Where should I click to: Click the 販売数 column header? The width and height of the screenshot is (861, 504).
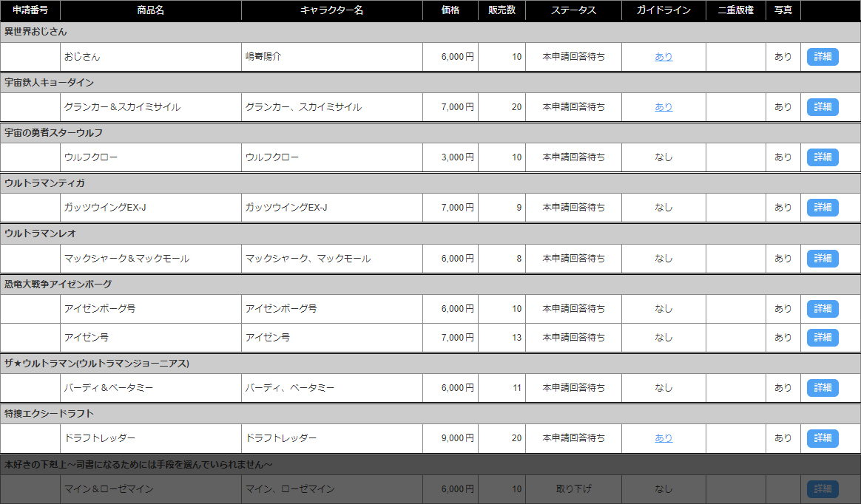502,10
